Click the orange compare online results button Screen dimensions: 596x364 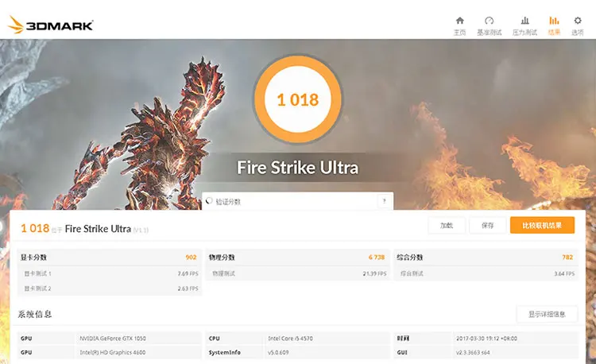click(542, 226)
